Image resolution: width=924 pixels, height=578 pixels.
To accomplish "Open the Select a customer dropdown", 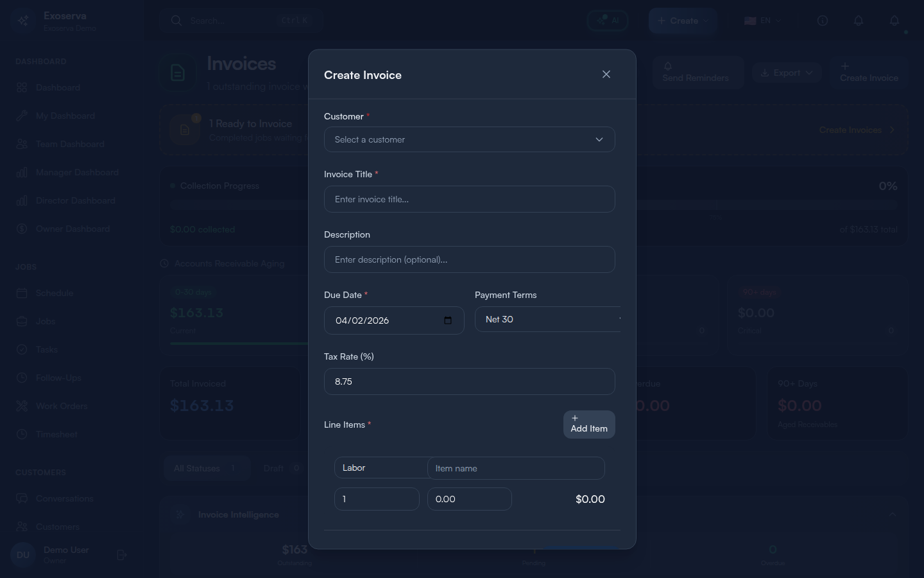I will point(469,139).
